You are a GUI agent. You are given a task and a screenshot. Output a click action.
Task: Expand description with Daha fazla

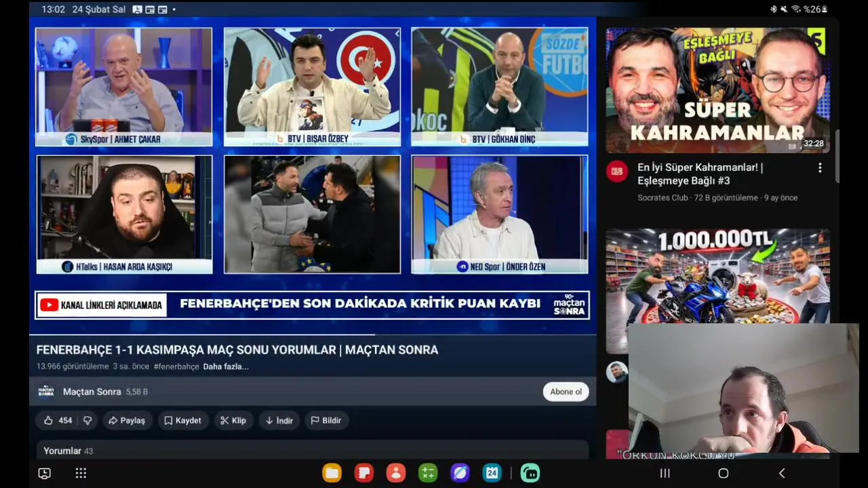point(226,367)
